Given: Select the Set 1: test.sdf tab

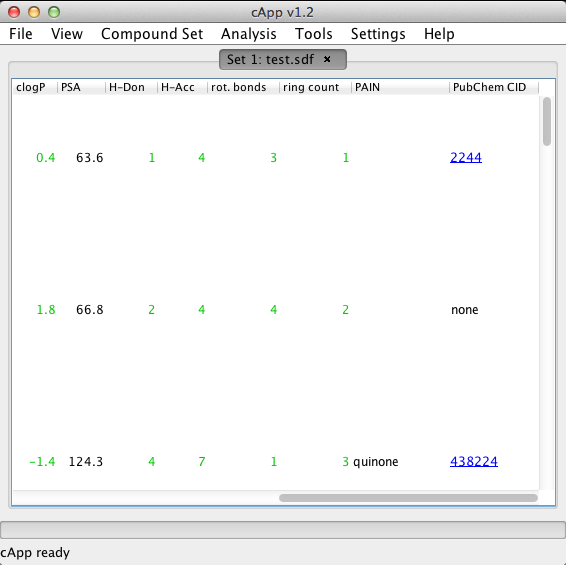Looking at the screenshot, I should pos(270,59).
